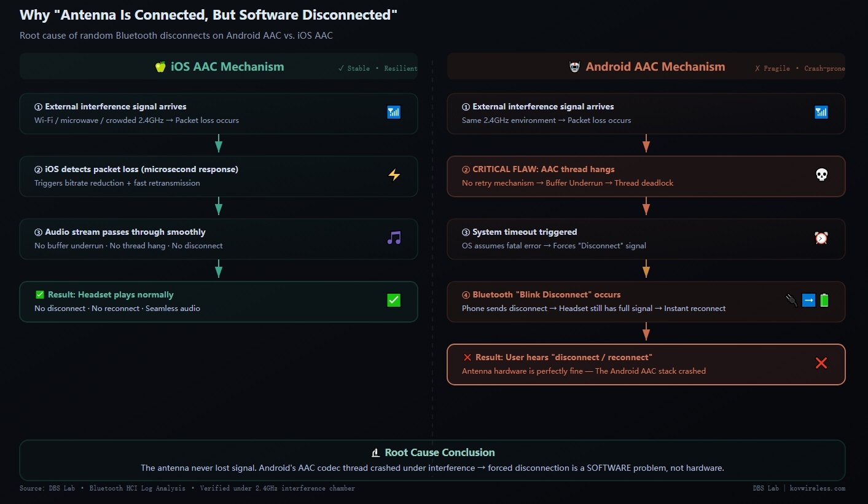The height and width of the screenshot is (504, 868).
Task: Click the small green check before 'Result: Headset plays normally'
Action: pyautogui.click(x=39, y=295)
